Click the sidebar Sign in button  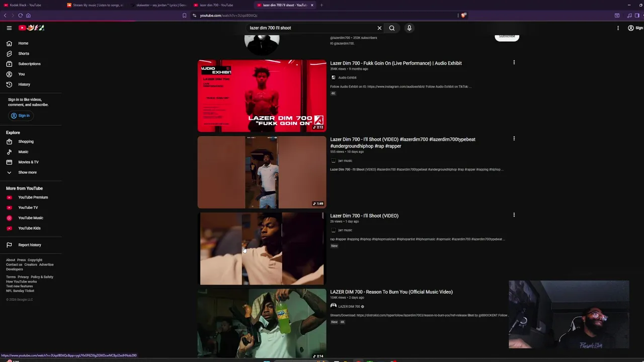pyautogui.click(x=21, y=116)
